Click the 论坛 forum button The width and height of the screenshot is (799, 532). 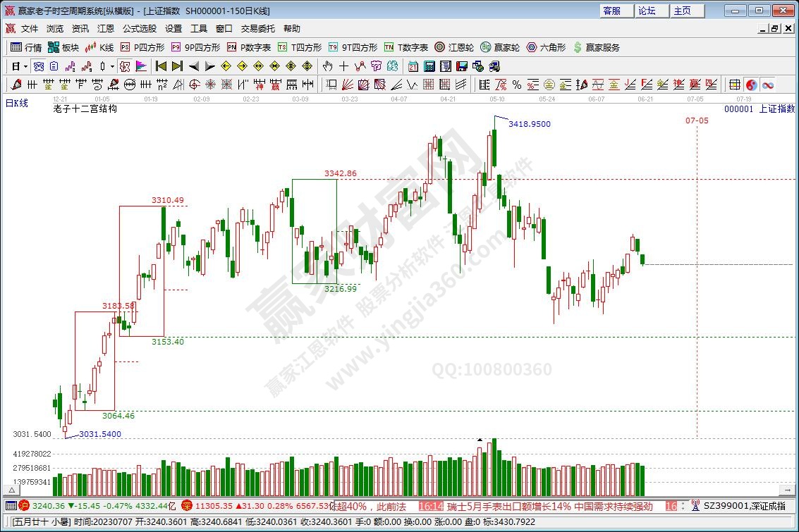pyautogui.click(x=647, y=11)
